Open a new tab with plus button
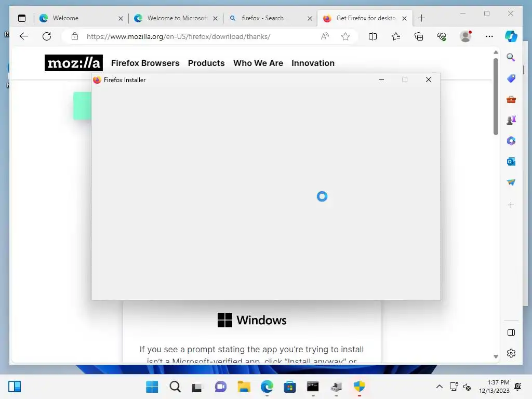The width and height of the screenshot is (532, 399). coord(421,18)
